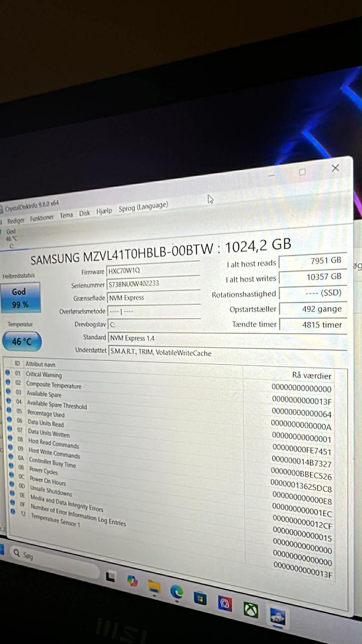The width and height of the screenshot is (362, 644).
Task: Select the Power On Hours row name
Action: click(x=48, y=480)
